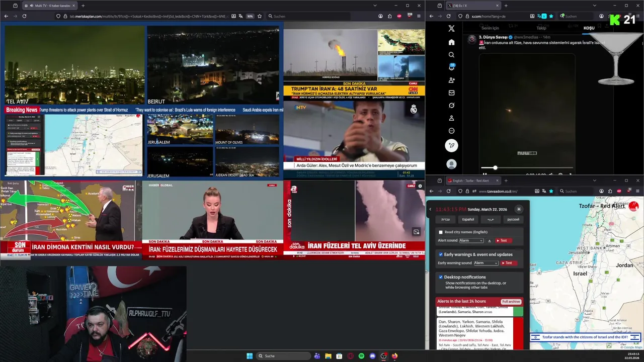Open X profile person icon

(451, 118)
